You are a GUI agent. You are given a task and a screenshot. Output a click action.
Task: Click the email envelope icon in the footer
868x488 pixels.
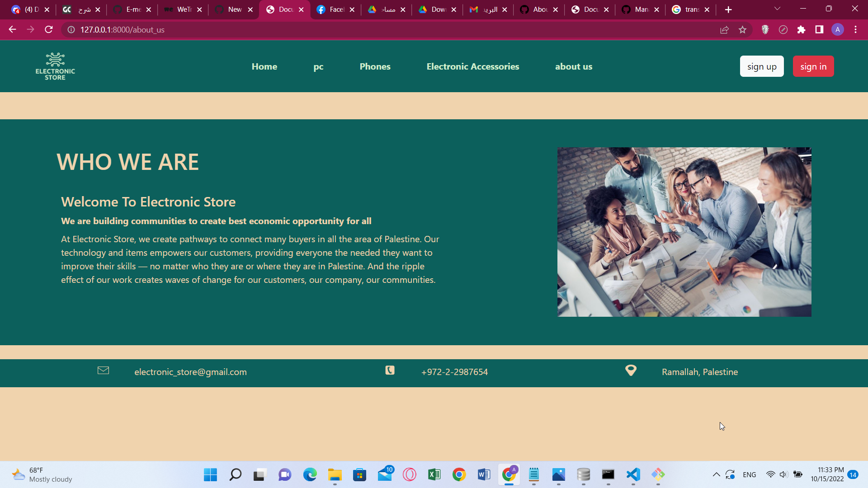[103, 371]
